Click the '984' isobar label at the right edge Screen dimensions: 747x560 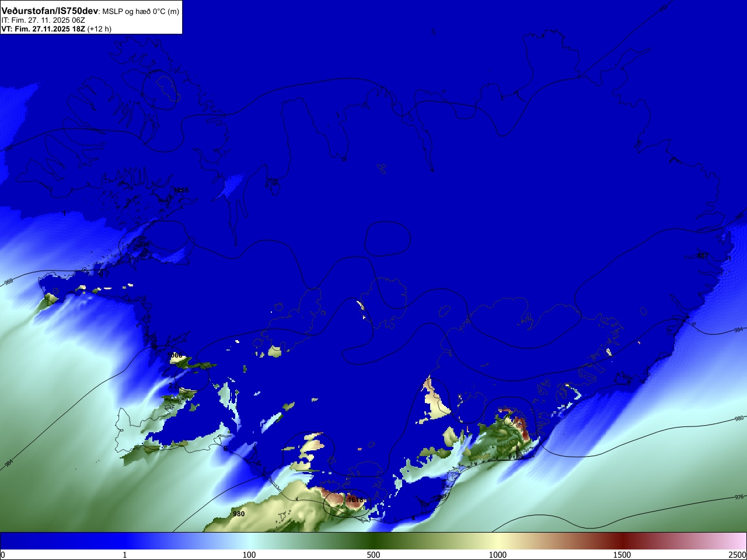tap(739, 331)
